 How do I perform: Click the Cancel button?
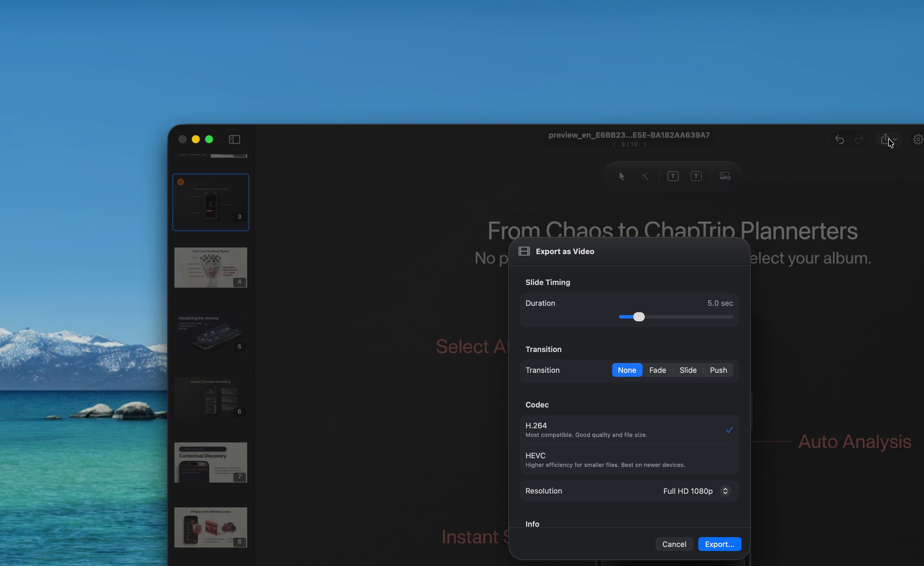coord(674,544)
